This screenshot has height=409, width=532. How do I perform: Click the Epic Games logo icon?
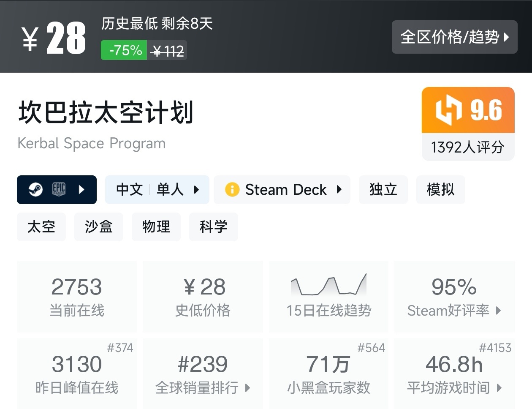(59, 189)
